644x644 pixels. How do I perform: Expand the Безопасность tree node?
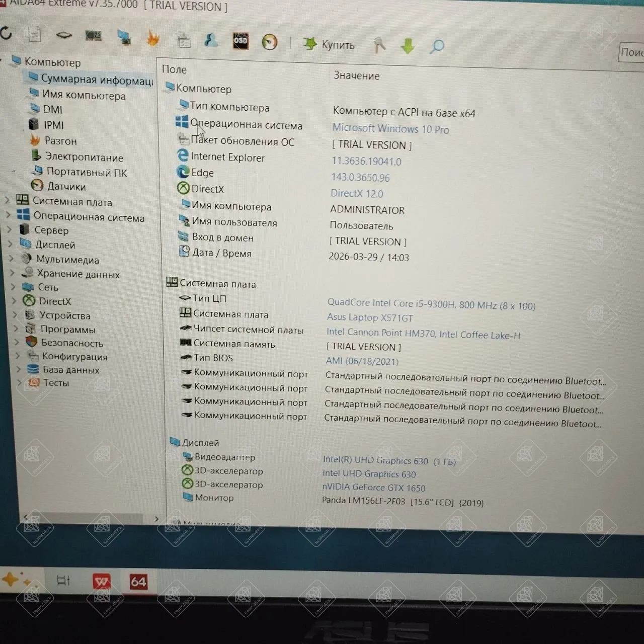(x=17, y=342)
